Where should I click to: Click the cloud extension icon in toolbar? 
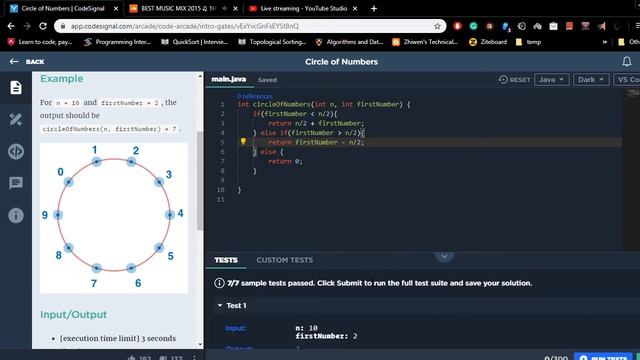point(538,26)
